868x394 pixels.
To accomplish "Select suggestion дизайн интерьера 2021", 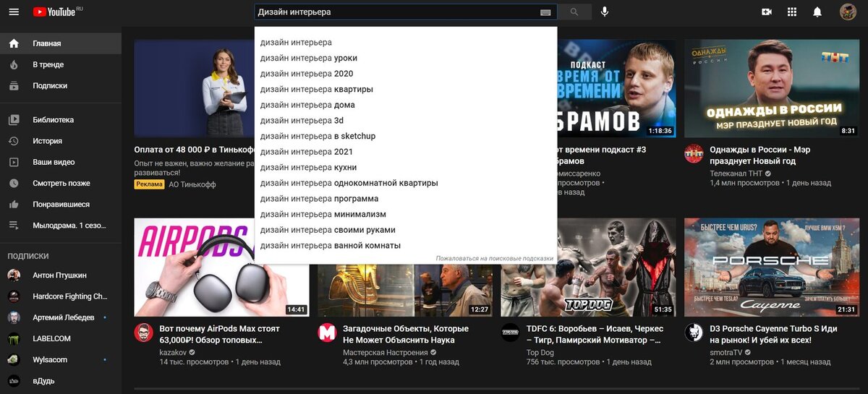I will (x=406, y=152).
